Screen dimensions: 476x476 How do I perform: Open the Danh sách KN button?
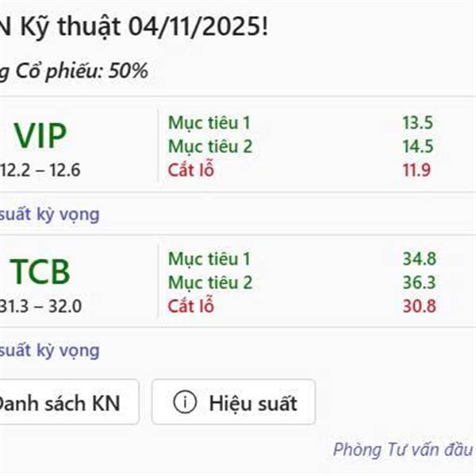click(68, 402)
